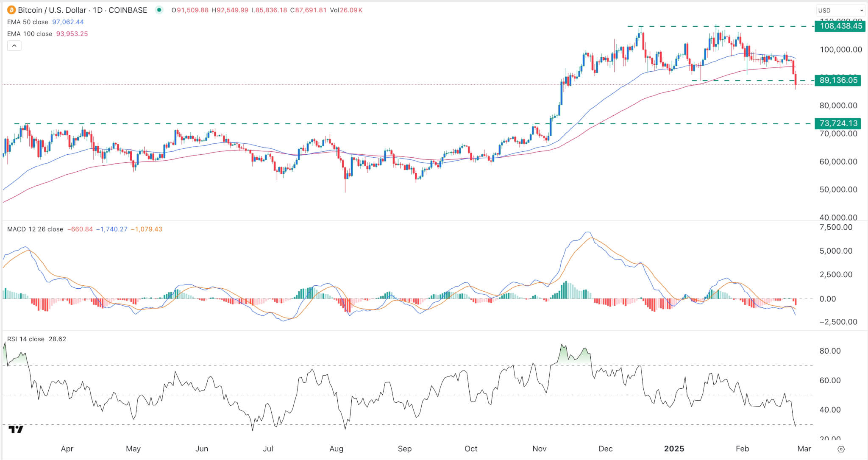This screenshot has height=460, width=868.
Task: Click the orange Bitcoin logo icon
Action: (11, 10)
